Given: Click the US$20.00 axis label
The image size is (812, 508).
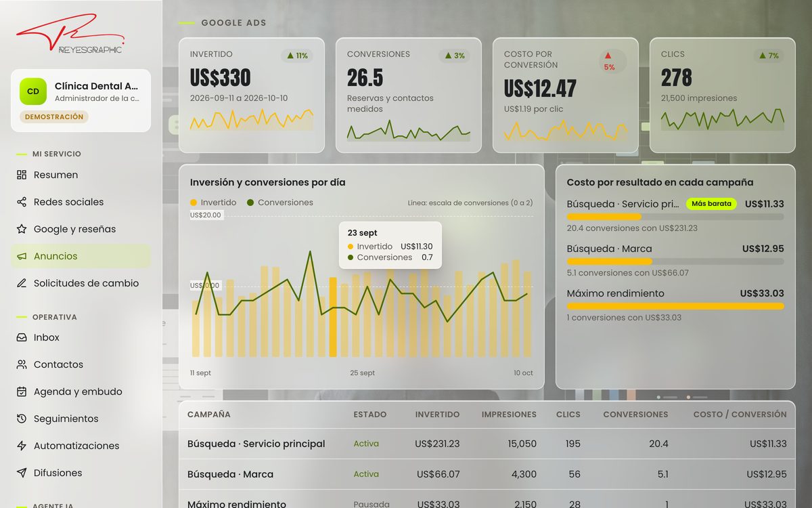Looking at the screenshot, I should coord(205,215).
